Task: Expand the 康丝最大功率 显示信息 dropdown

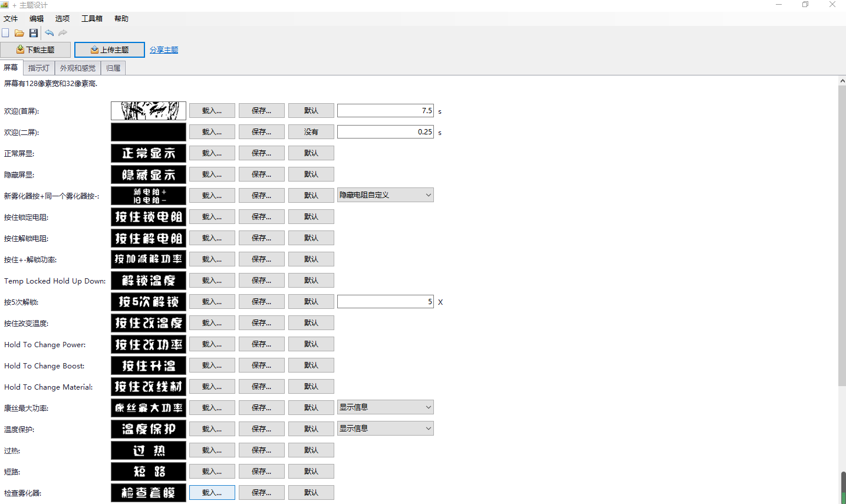Action: [386, 407]
